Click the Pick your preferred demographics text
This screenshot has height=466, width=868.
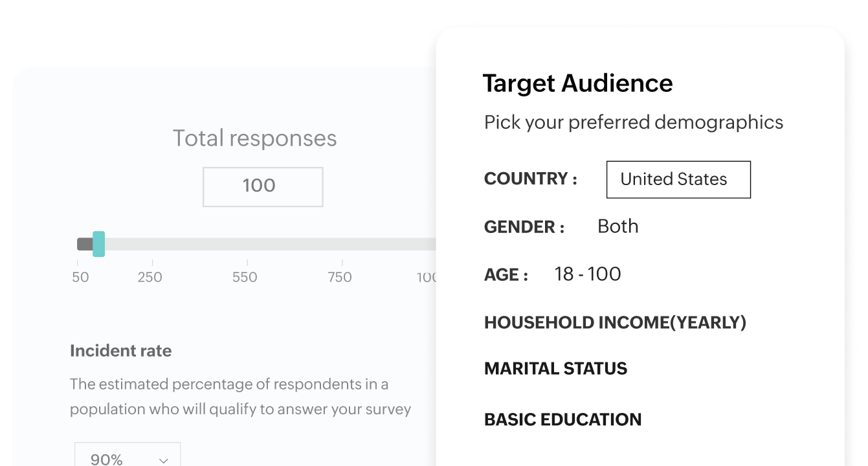[634, 122]
